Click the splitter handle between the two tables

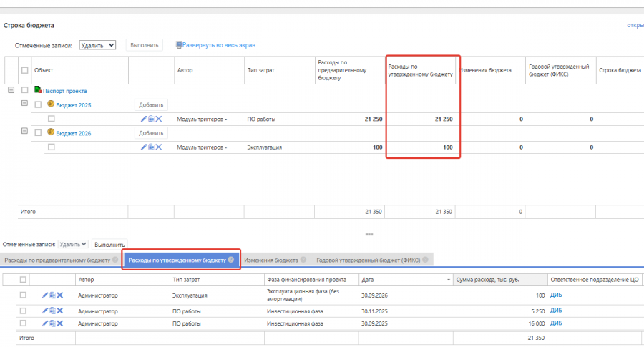point(369,233)
